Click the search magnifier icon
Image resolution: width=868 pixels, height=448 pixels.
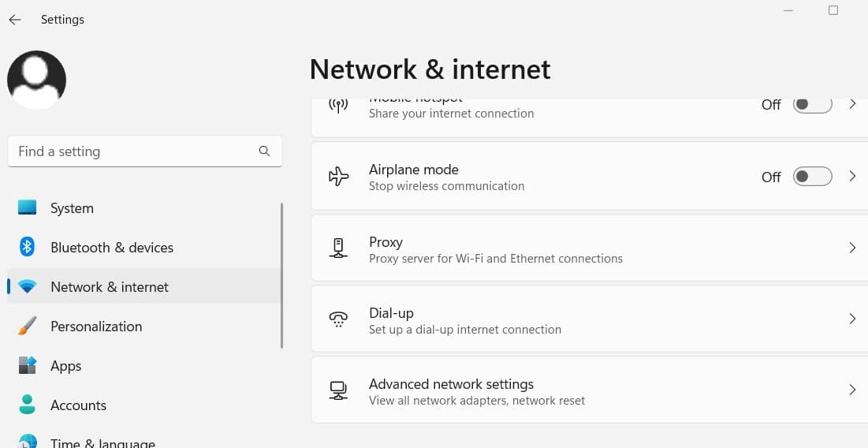tap(264, 151)
